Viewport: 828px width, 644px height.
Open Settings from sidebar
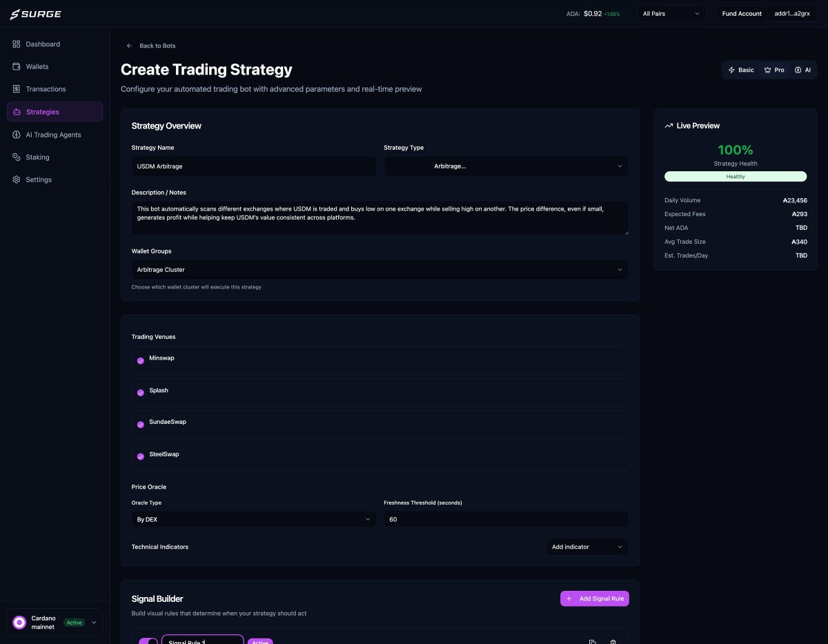[55, 179]
